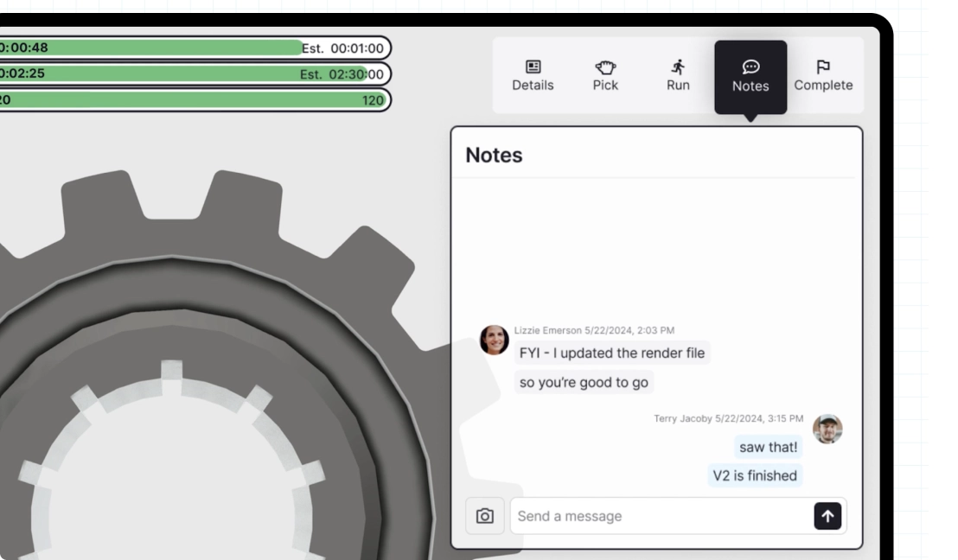Go to the Complete tab

(823, 76)
